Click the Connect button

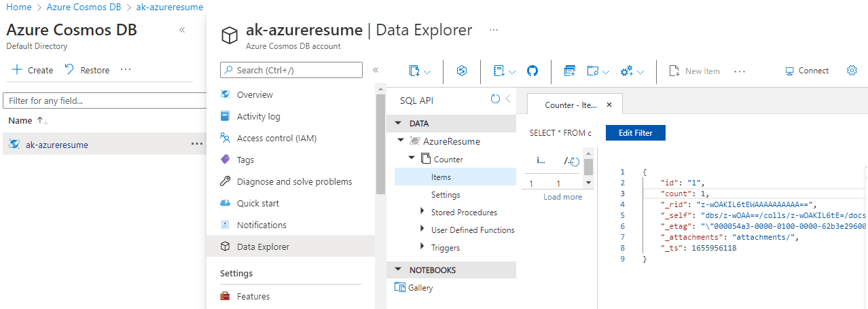[x=807, y=71]
